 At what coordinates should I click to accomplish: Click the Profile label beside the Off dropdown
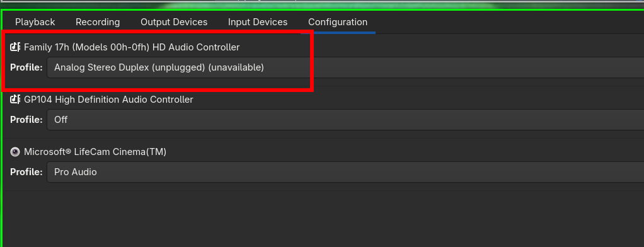click(x=26, y=120)
